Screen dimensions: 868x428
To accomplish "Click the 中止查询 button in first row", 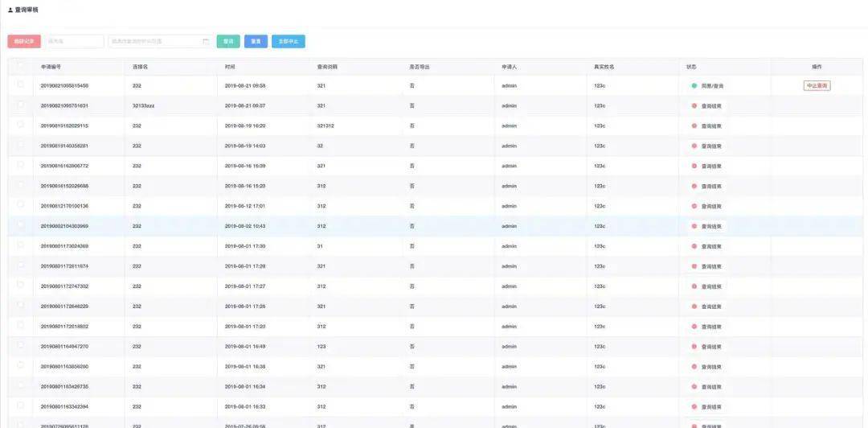I will 817,85.
